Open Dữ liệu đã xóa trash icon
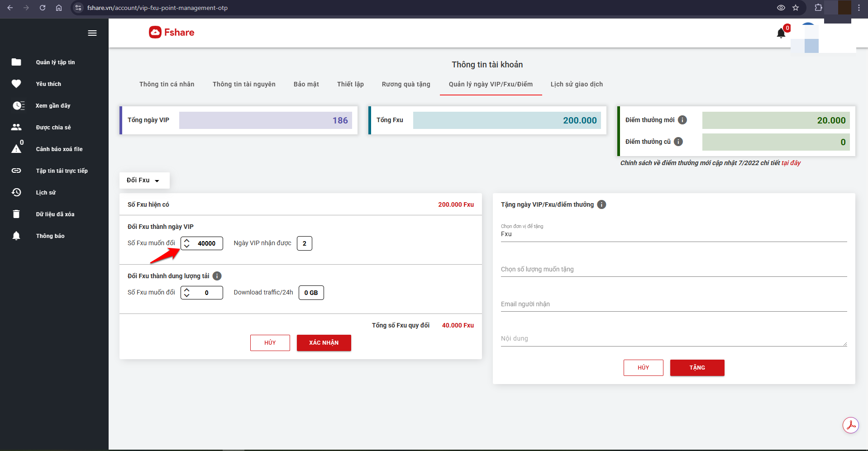 [x=16, y=214]
